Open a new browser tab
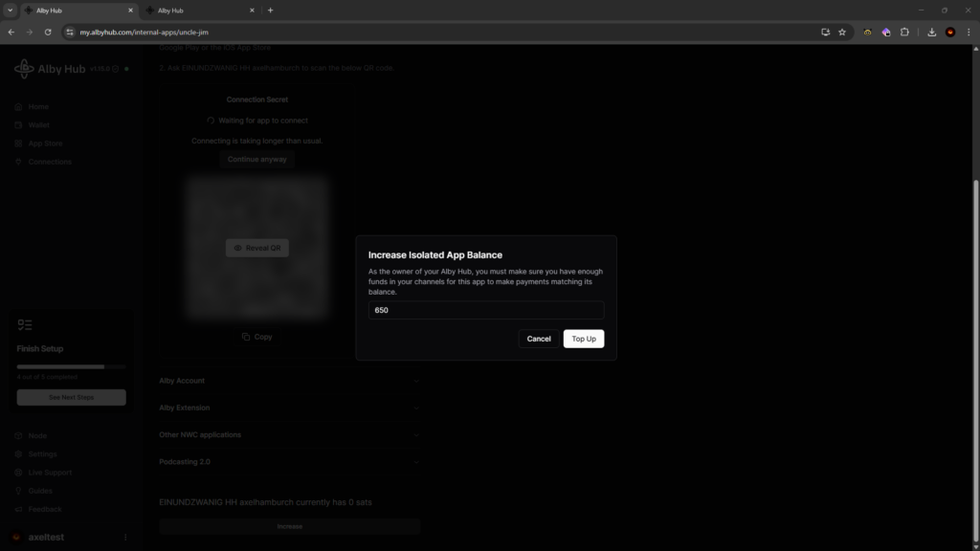980x551 pixels. pyautogui.click(x=270, y=11)
